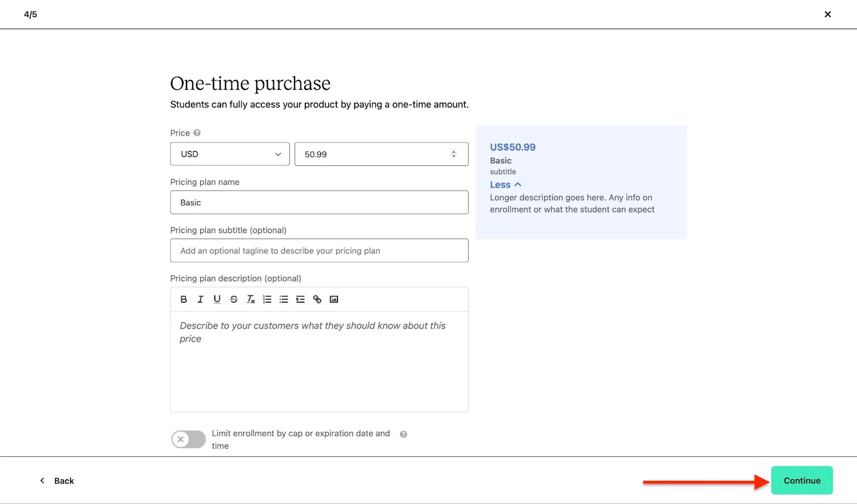Apply strikethrough formatting in description editor
Image resolution: width=857 pixels, height=504 pixels.
[234, 299]
